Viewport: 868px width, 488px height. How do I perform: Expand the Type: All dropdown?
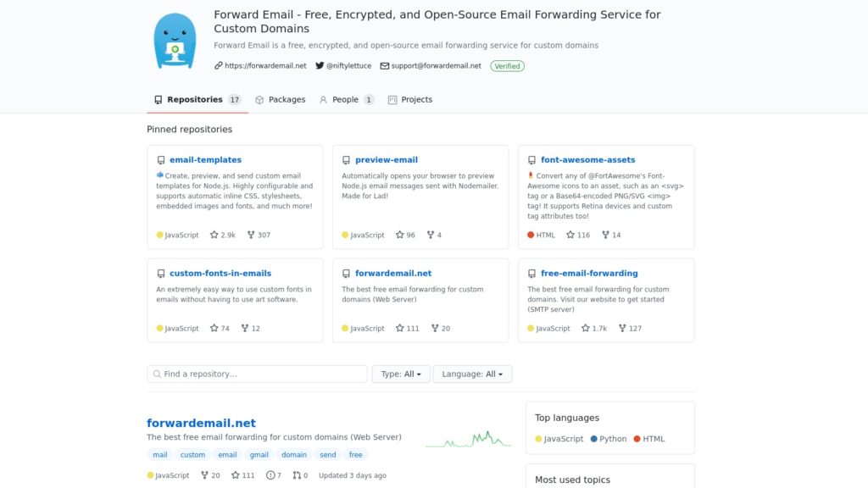pyautogui.click(x=400, y=374)
